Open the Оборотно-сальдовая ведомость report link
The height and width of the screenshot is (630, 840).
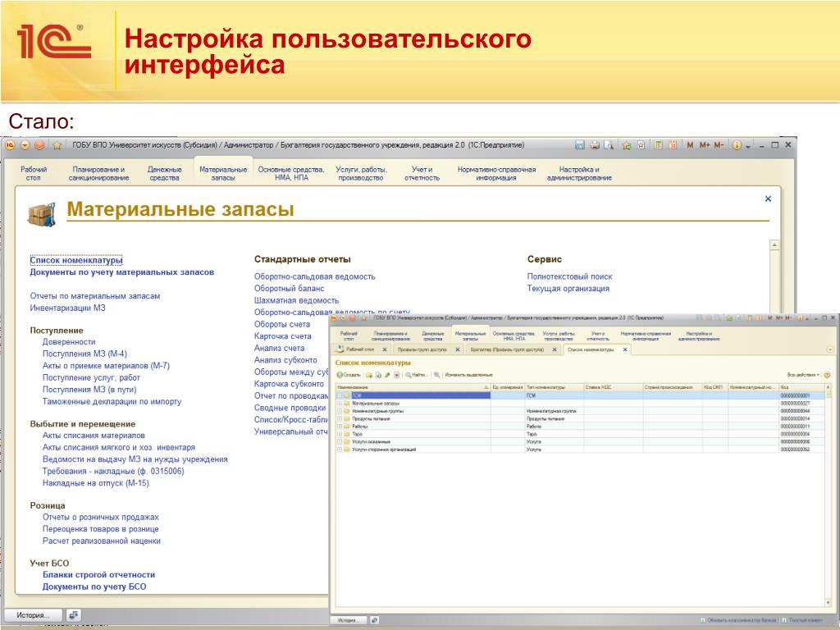314,277
